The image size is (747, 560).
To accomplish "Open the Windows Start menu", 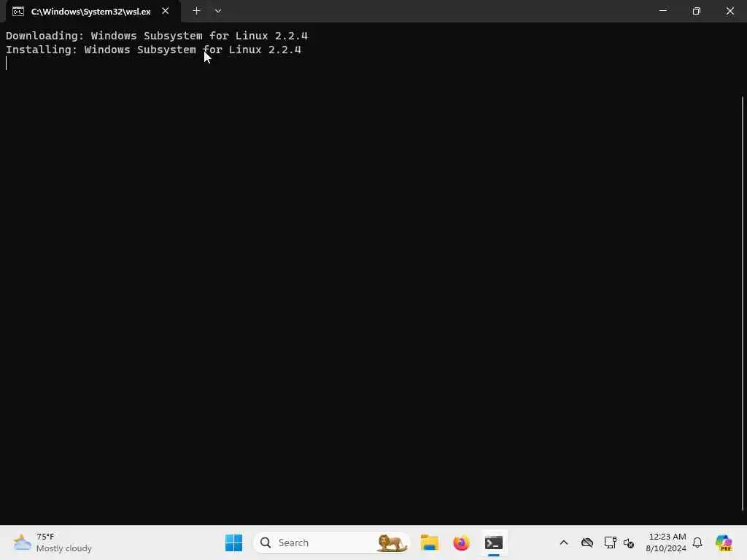I will coord(233,542).
